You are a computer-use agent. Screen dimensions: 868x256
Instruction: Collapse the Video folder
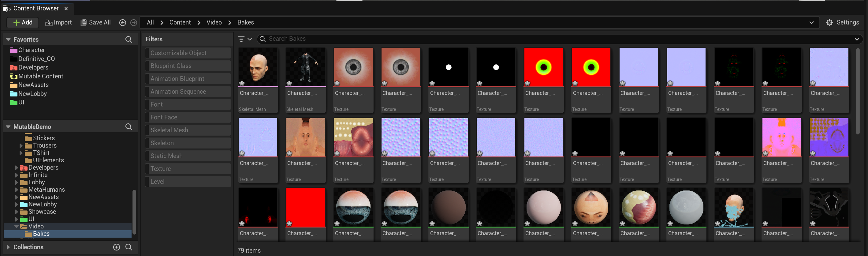[16, 227]
